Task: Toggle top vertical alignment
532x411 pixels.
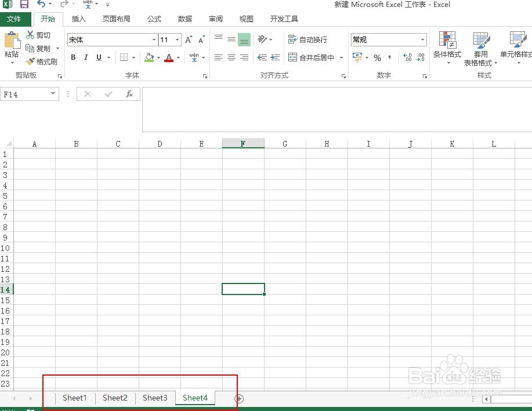Action: [x=219, y=39]
